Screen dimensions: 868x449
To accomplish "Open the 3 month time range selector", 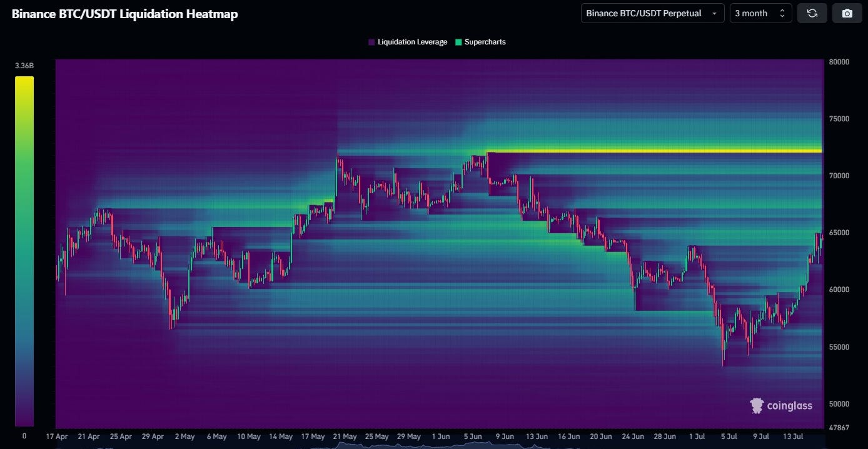I will (x=760, y=13).
